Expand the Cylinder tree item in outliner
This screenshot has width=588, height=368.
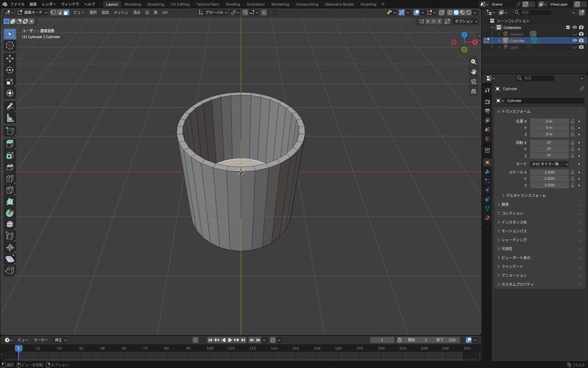[498, 40]
